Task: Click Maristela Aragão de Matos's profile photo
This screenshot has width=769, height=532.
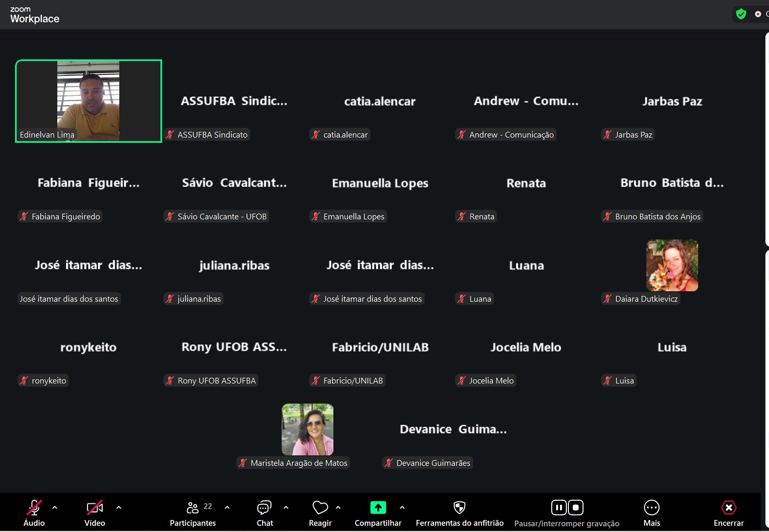Action: click(x=307, y=429)
